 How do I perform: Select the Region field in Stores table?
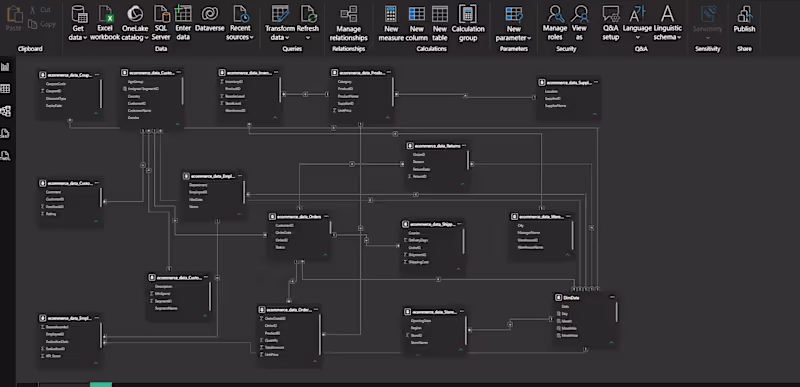(416, 328)
